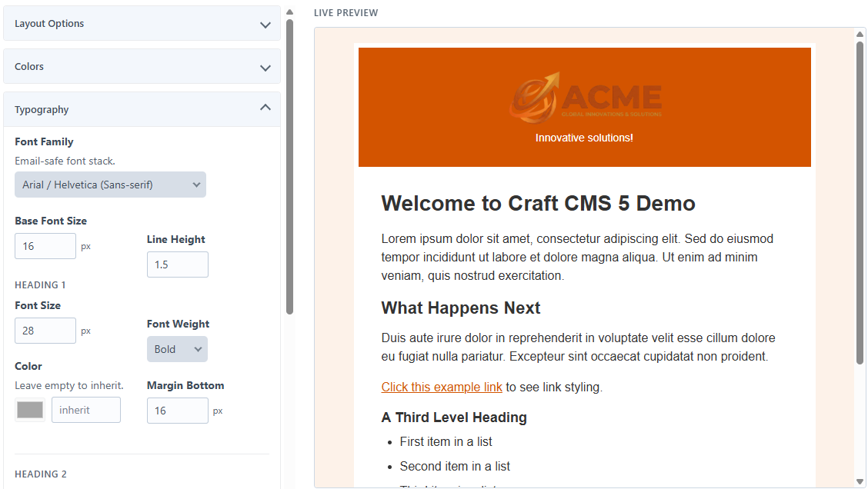Screen dimensions: 868x489
Task: Click the Heading 1 Font Size field
Action: pos(45,330)
